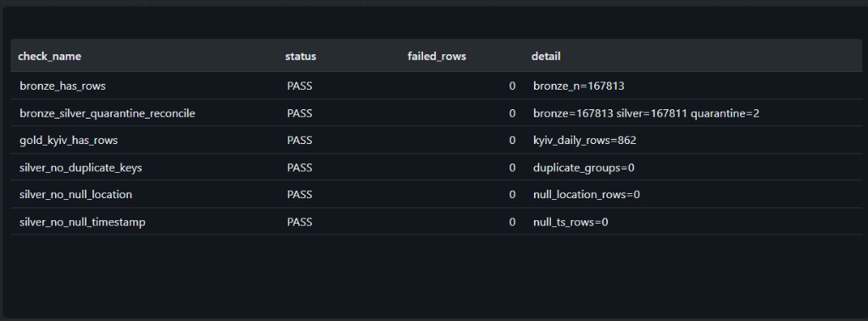Click the failed_rows column header

click(x=437, y=57)
